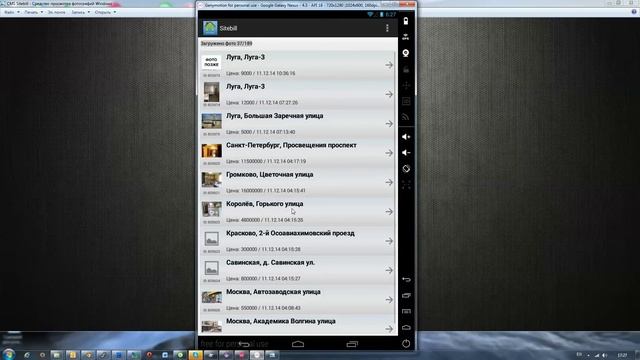The image size is (640, 360).
Task: Select 'Москва, Автозаводская улица' title
Action: (273, 292)
